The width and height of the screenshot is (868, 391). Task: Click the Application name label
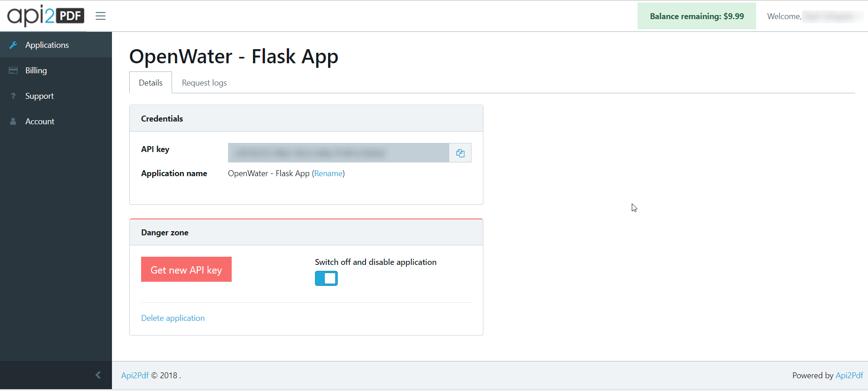[x=174, y=173]
